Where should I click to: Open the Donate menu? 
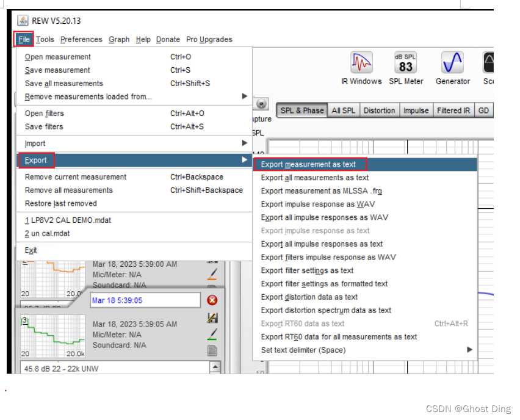(168, 39)
